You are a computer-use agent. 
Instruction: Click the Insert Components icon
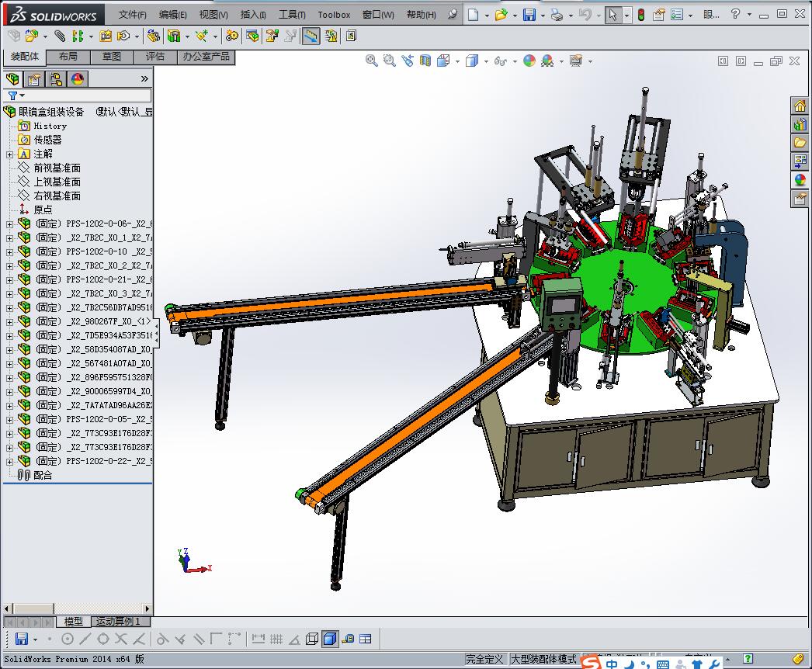coord(32,36)
